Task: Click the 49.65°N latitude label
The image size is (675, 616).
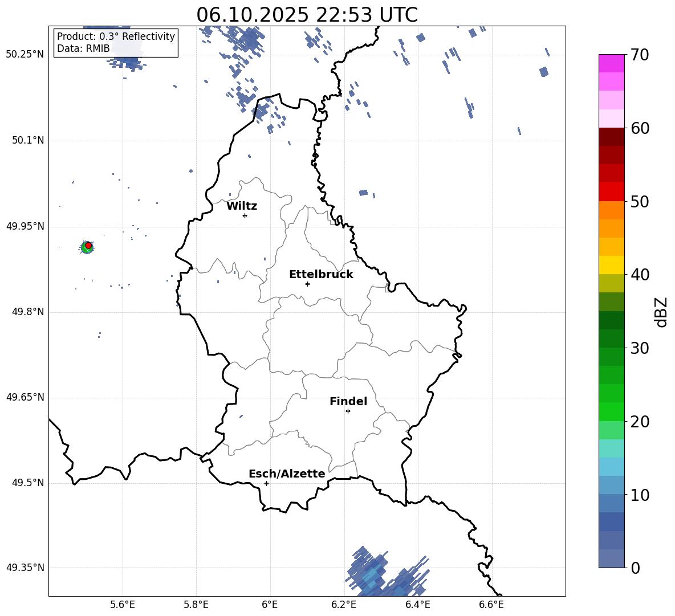Action: pyautogui.click(x=25, y=397)
